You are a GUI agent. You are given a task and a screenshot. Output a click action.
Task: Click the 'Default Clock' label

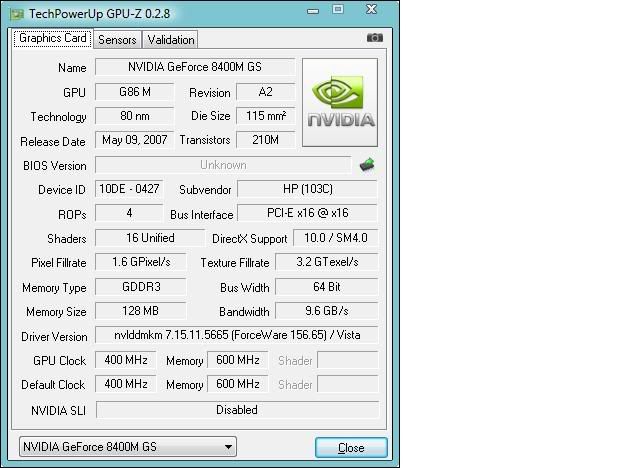pyautogui.click(x=53, y=385)
